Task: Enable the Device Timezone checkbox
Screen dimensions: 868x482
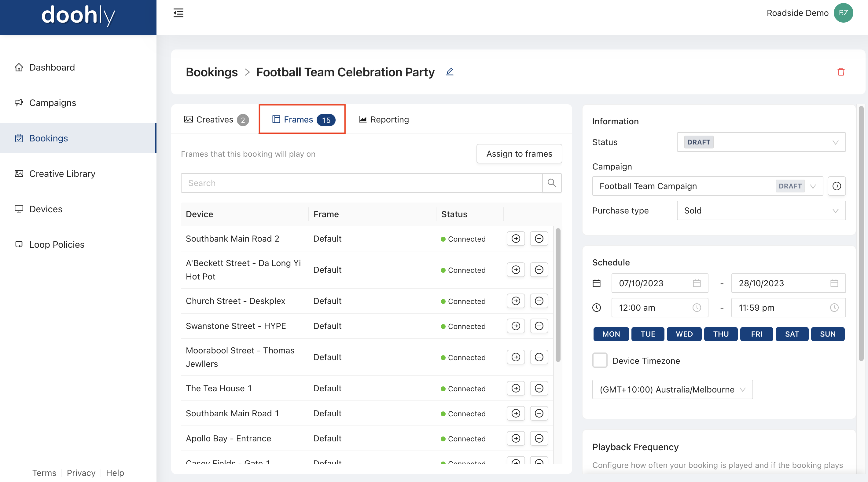Action: coord(599,360)
